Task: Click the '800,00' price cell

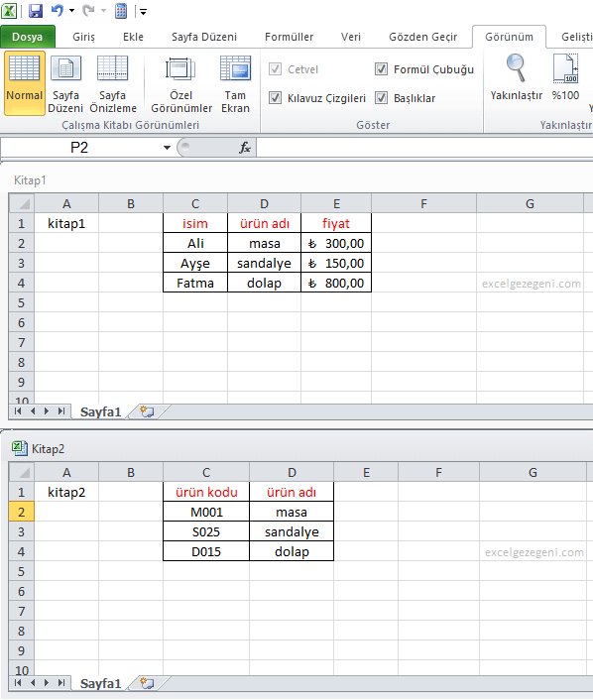Action: click(x=336, y=283)
